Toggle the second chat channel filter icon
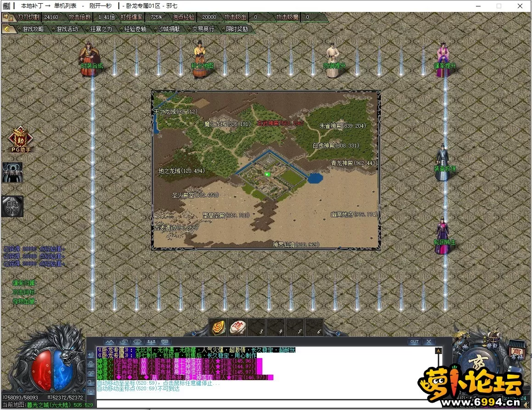The width and height of the screenshot is (532, 410). pyautogui.click(x=91, y=364)
